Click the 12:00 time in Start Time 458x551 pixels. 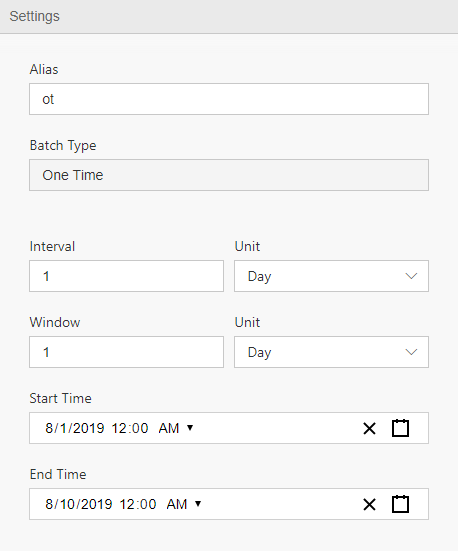coord(130,428)
